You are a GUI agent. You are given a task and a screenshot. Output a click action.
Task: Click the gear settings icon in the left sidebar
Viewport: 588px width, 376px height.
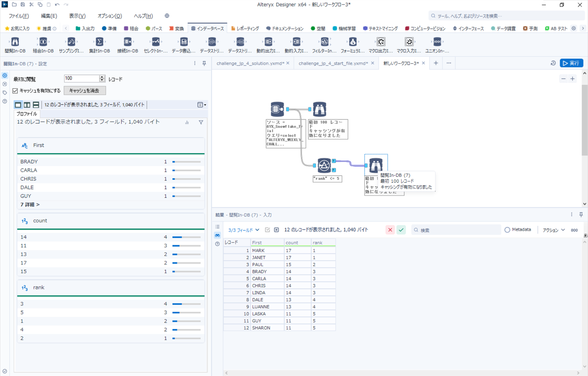pyautogui.click(x=5, y=75)
